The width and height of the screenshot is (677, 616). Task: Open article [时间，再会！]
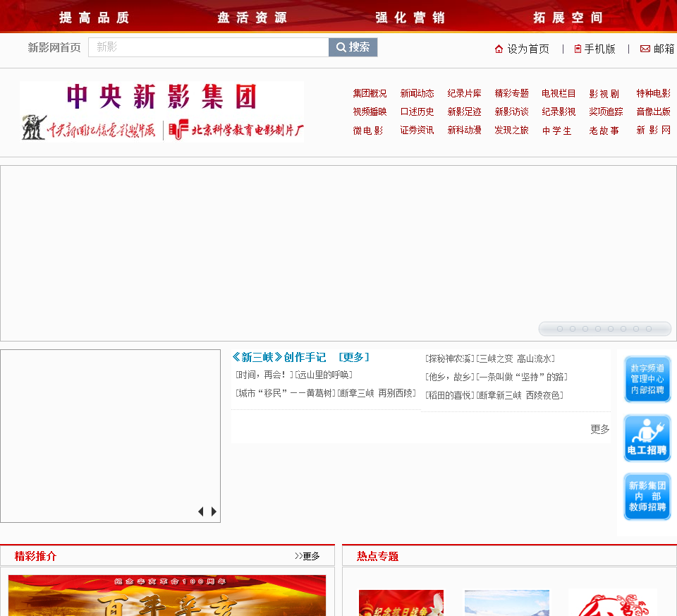[264, 375]
